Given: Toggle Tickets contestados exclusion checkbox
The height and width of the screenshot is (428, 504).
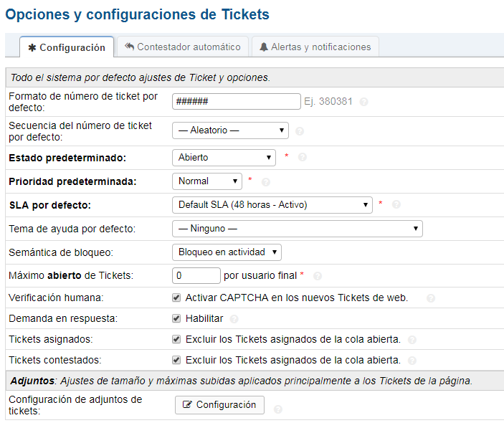Looking at the screenshot, I should pyautogui.click(x=176, y=360).
